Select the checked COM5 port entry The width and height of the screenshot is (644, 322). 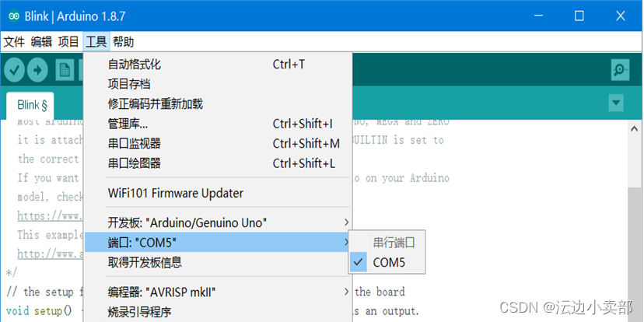387,262
